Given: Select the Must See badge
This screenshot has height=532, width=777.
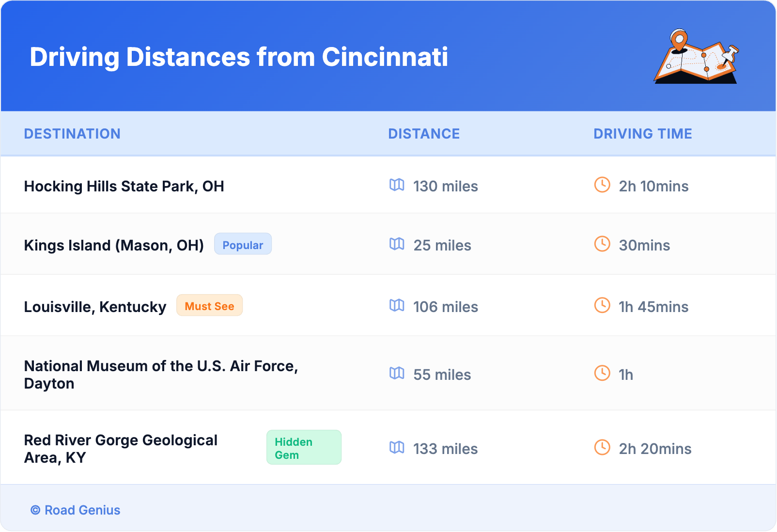Looking at the screenshot, I should 209,306.
